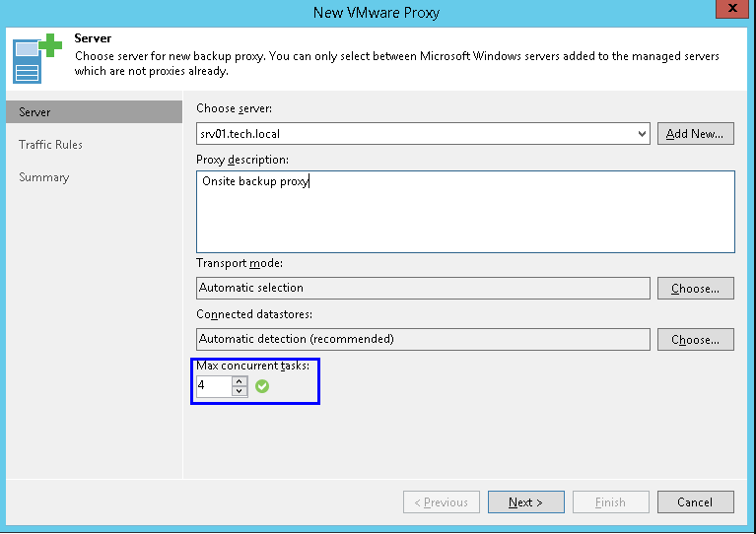
Task: Click the Add New... button
Action: [x=695, y=134]
